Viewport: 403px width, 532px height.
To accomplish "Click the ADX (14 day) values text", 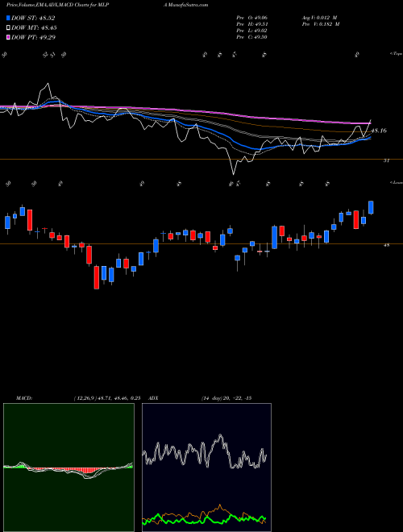I will click(226, 398).
